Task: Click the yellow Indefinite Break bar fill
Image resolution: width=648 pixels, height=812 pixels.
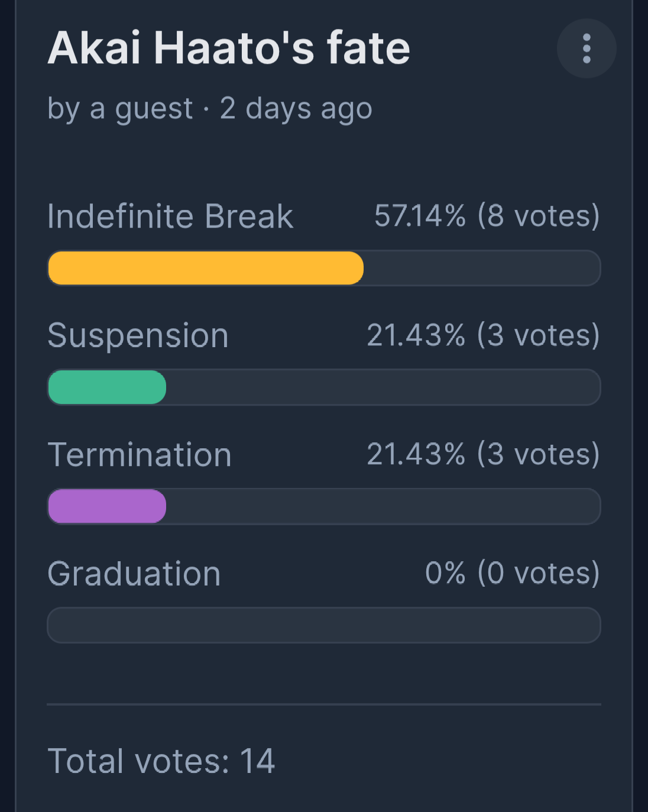Action: pyautogui.click(x=205, y=268)
